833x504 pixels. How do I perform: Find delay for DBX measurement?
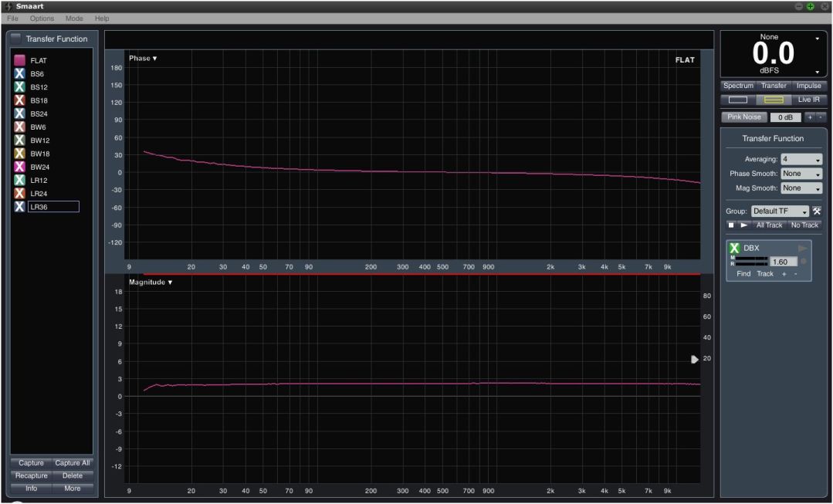[x=743, y=274]
